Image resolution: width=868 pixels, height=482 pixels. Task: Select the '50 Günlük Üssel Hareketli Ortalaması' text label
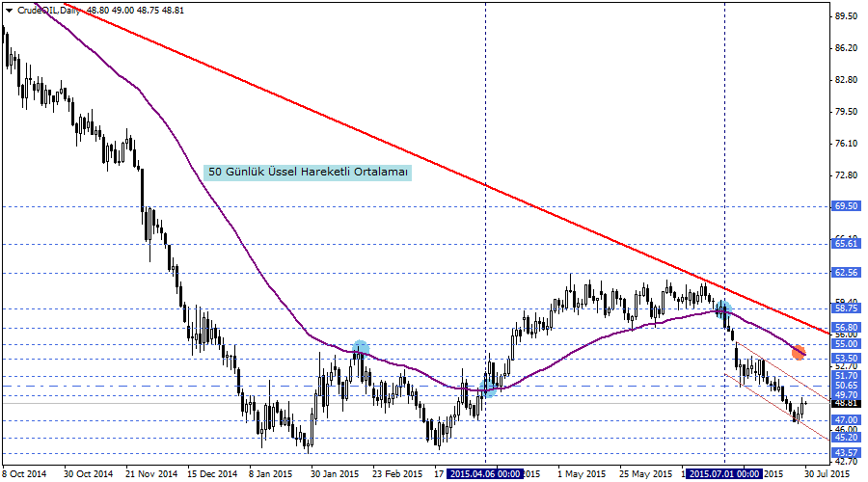[x=309, y=172]
